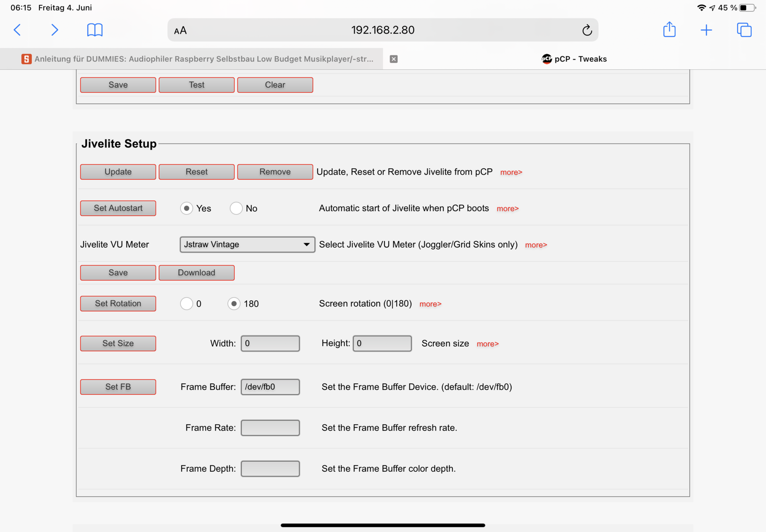Select the pCP - Tweaks tab

point(574,59)
